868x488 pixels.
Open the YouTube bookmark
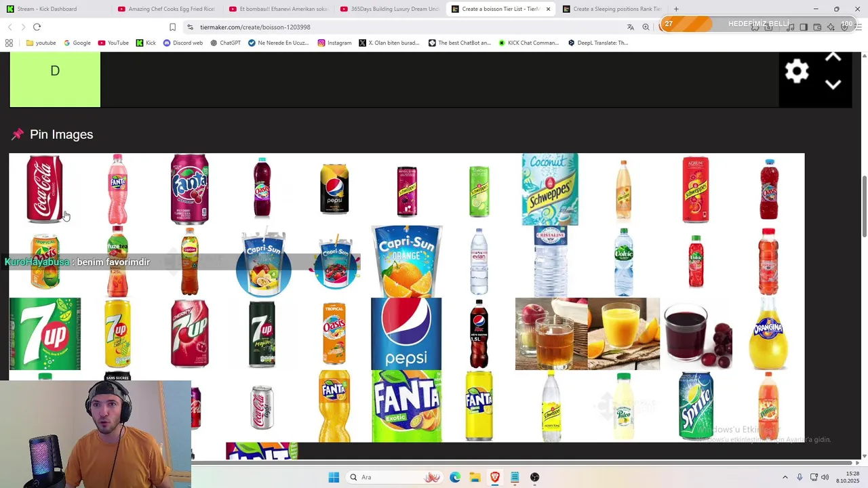(x=113, y=43)
